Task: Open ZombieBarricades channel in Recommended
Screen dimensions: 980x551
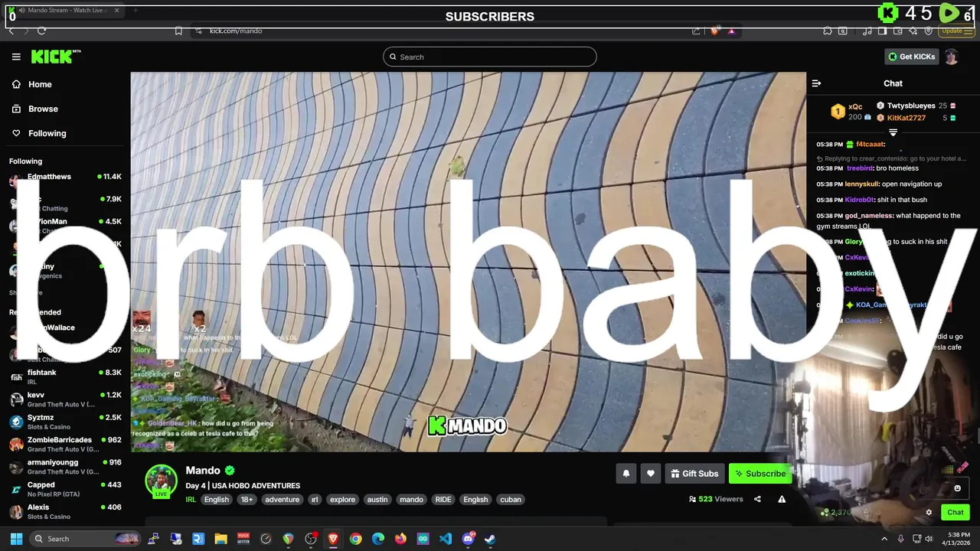Action: [x=65, y=444]
